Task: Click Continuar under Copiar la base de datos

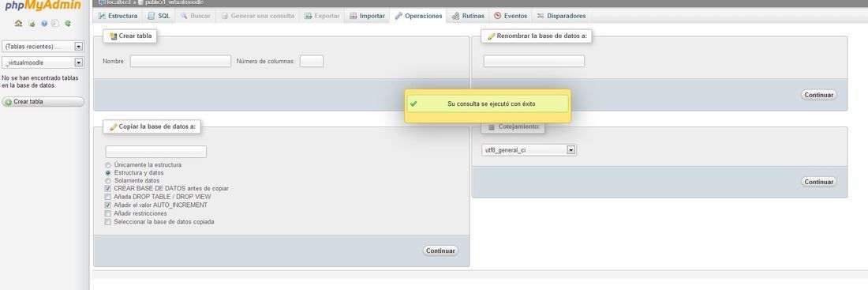Action: (440, 250)
